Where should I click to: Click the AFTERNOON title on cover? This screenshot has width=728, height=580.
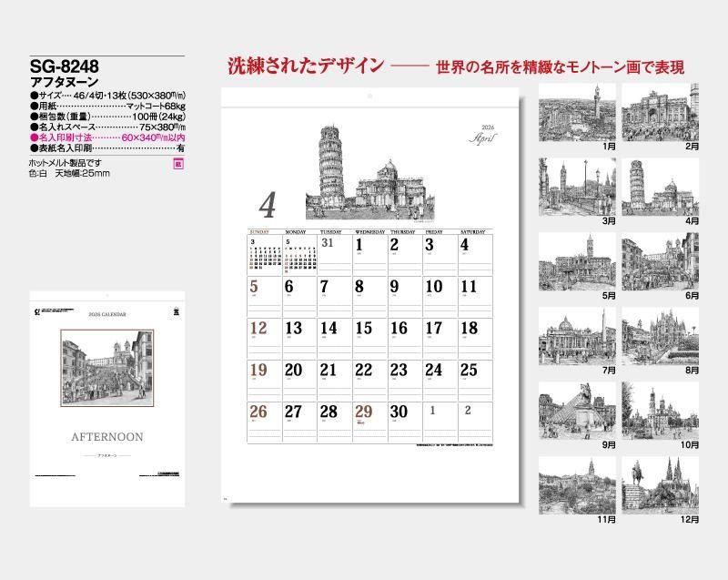107,437
